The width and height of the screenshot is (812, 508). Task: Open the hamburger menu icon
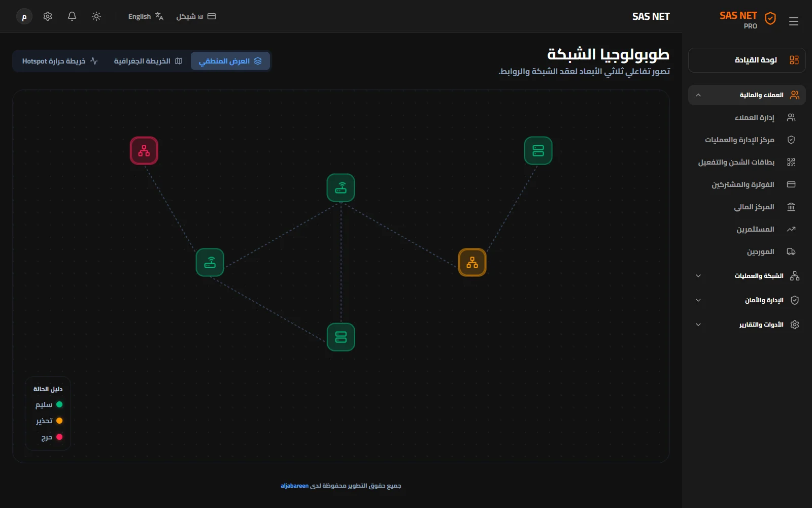(794, 21)
